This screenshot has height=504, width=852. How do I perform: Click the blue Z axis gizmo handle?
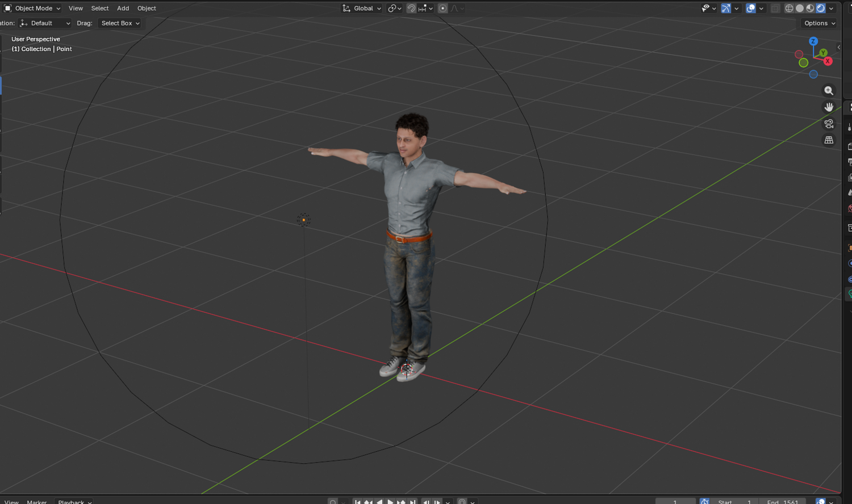point(813,41)
